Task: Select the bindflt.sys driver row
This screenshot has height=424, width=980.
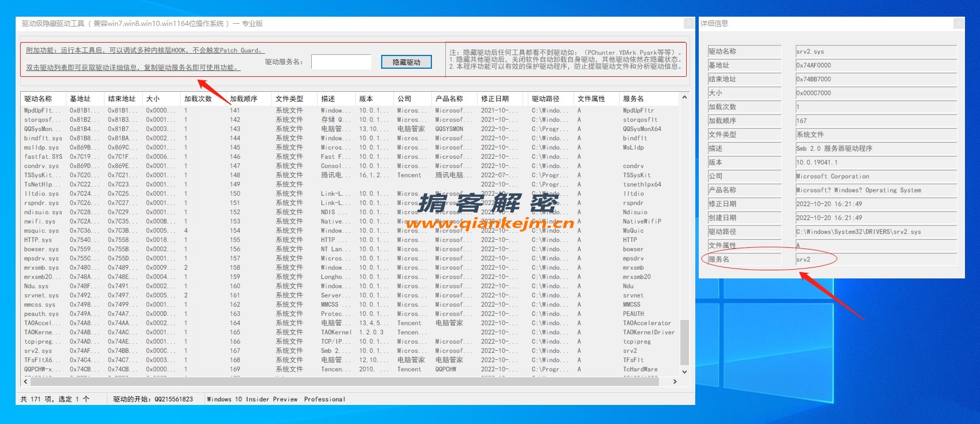Action: [x=351, y=138]
